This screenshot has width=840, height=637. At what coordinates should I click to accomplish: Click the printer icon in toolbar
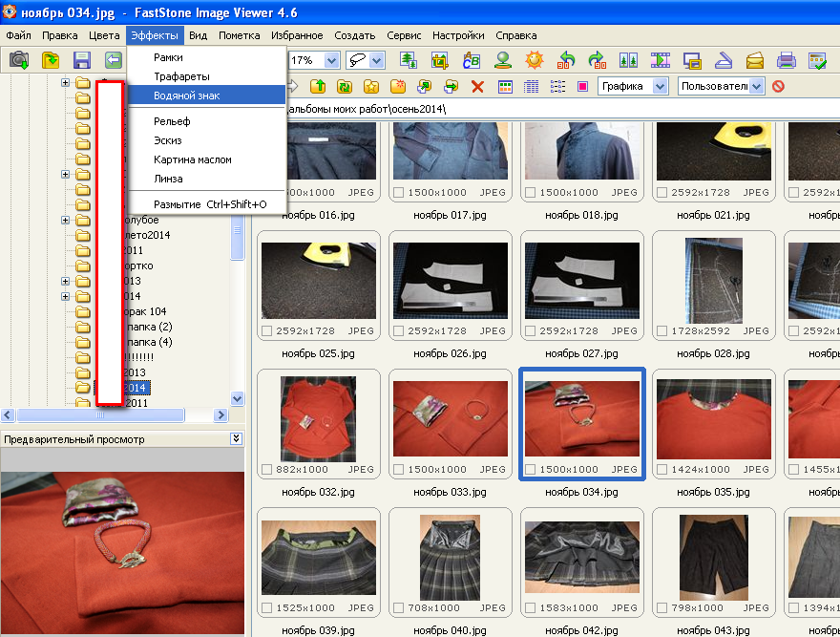pyautogui.click(x=787, y=60)
